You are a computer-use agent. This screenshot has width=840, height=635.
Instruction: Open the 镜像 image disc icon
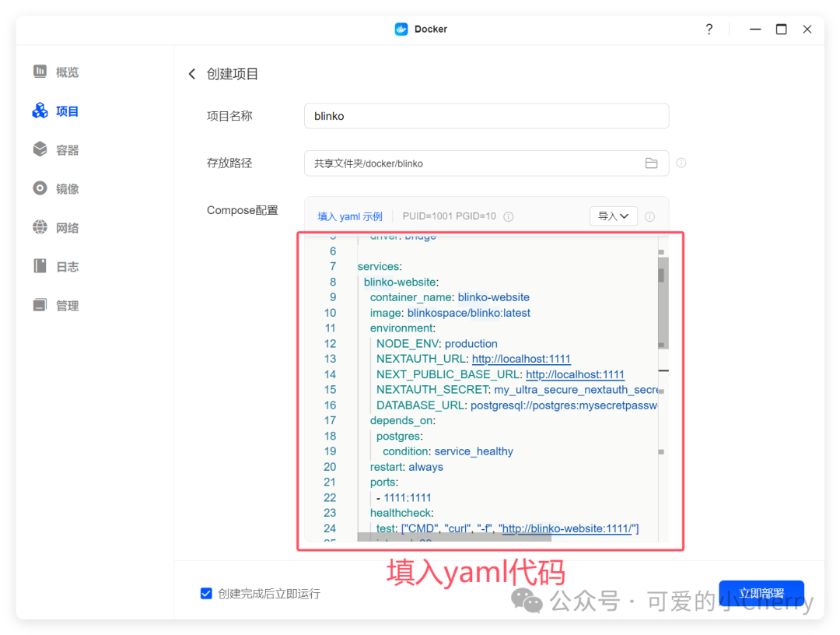click(40, 188)
